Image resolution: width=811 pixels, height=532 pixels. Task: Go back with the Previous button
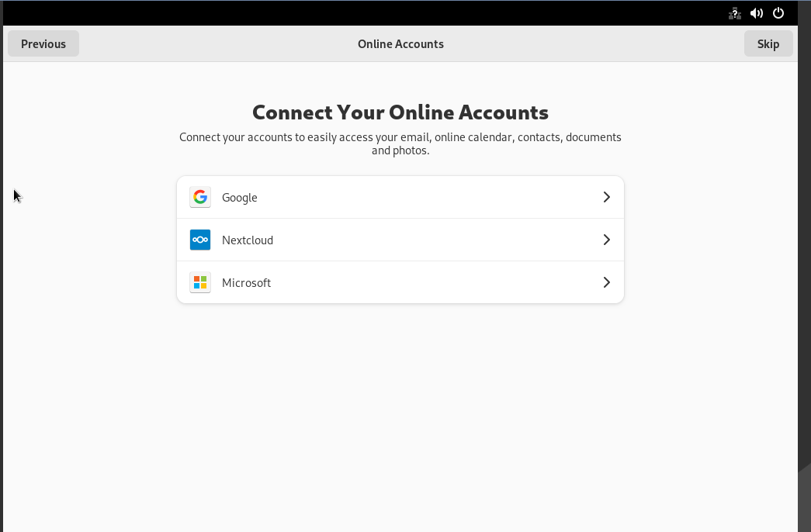pos(43,44)
